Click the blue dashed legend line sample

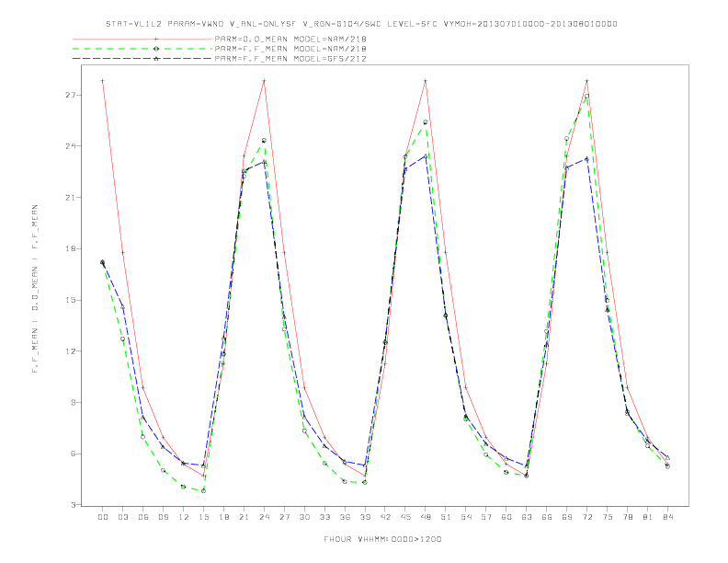point(142,59)
